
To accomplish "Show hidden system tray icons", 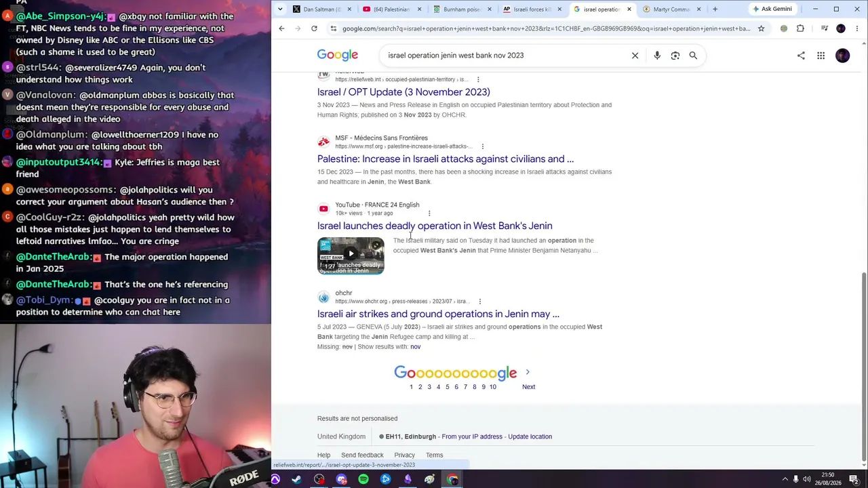I will (x=785, y=479).
